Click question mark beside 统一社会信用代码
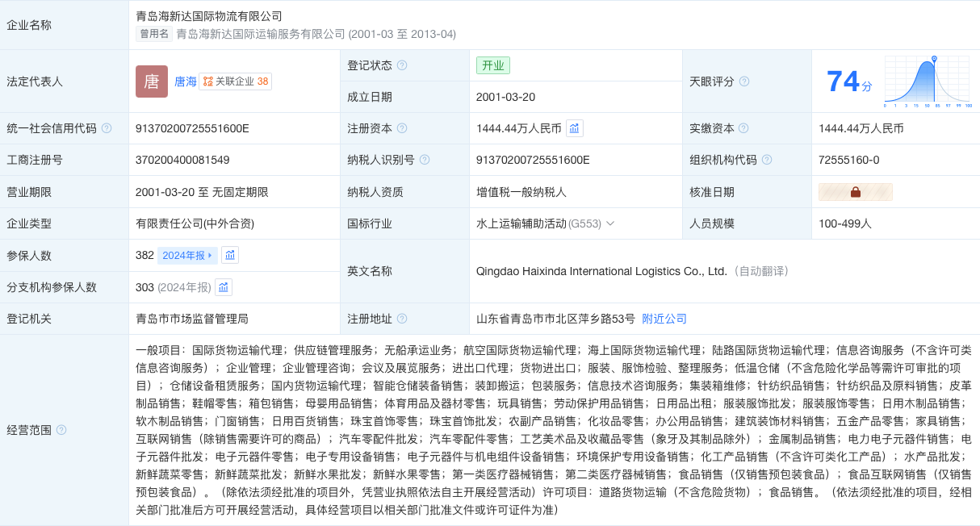This screenshot has width=980, height=526. tap(107, 128)
